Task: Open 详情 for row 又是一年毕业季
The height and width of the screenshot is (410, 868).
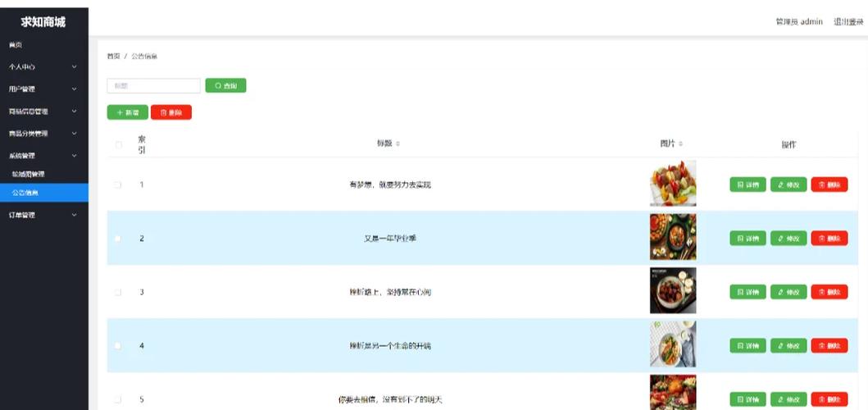Action: coord(748,239)
